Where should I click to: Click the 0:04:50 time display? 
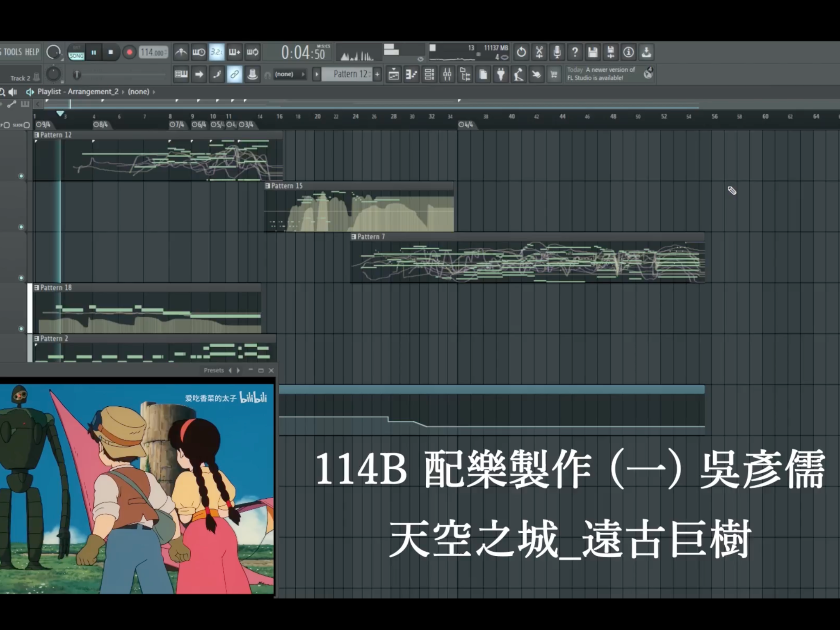[x=304, y=53]
